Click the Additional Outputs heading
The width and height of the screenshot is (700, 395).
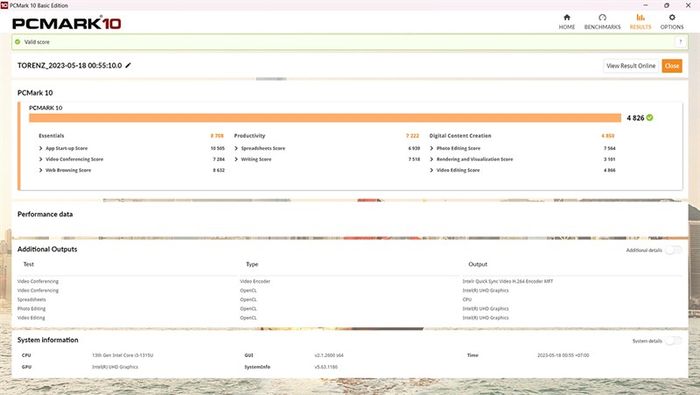[47, 249]
